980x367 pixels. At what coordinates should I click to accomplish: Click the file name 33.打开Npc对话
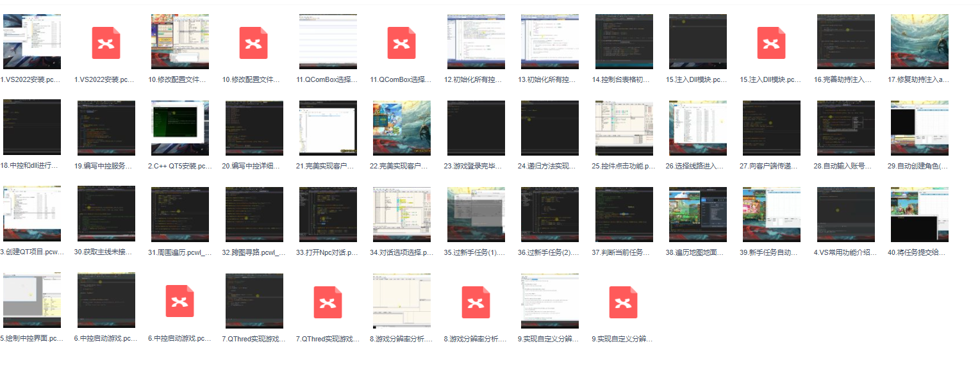click(x=328, y=252)
